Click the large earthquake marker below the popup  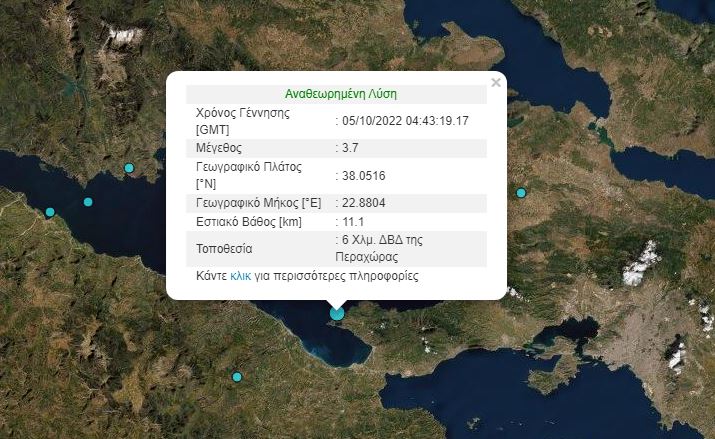pos(337,314)
